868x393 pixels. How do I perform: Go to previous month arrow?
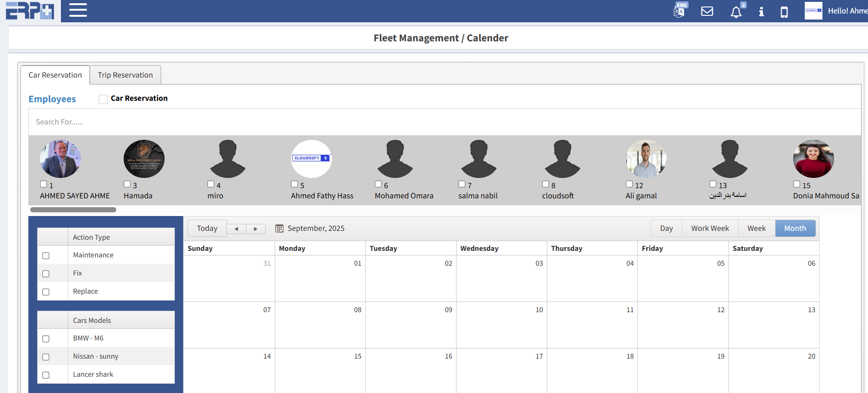tap(236, 229)
